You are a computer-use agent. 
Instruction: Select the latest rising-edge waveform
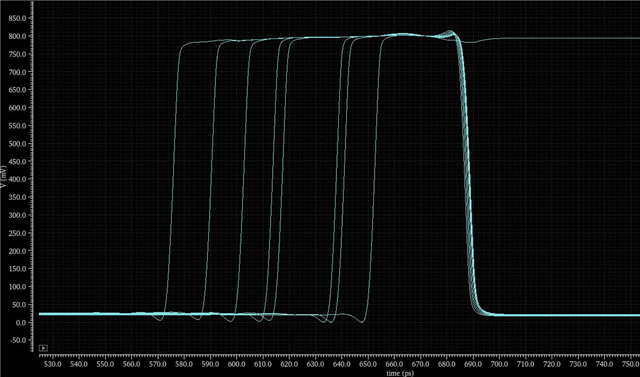point(374,180)
